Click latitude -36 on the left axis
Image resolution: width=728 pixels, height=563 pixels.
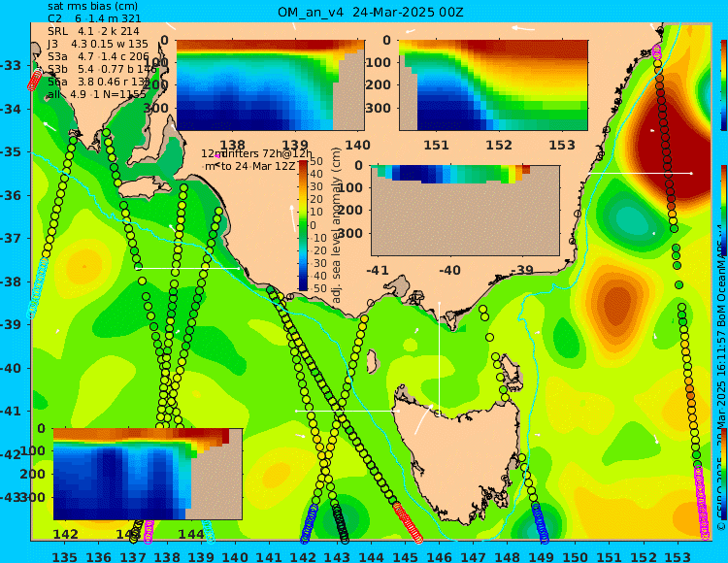pos(11,195)
